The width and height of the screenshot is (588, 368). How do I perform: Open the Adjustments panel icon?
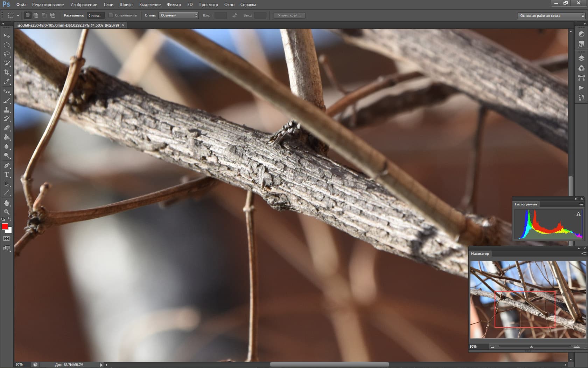(x=581, y=34)
